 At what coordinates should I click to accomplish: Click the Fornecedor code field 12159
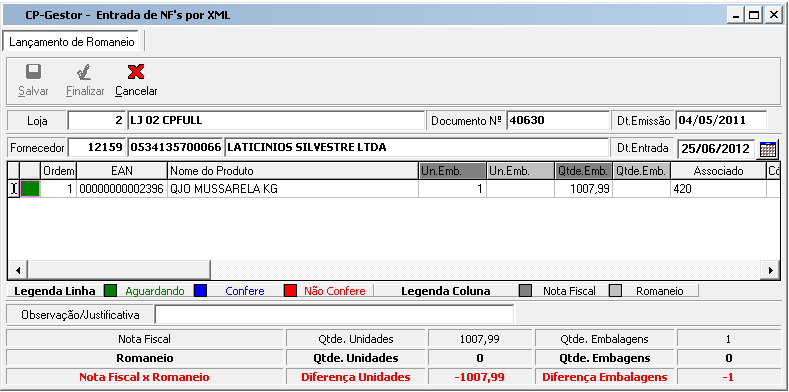[96, 148]
